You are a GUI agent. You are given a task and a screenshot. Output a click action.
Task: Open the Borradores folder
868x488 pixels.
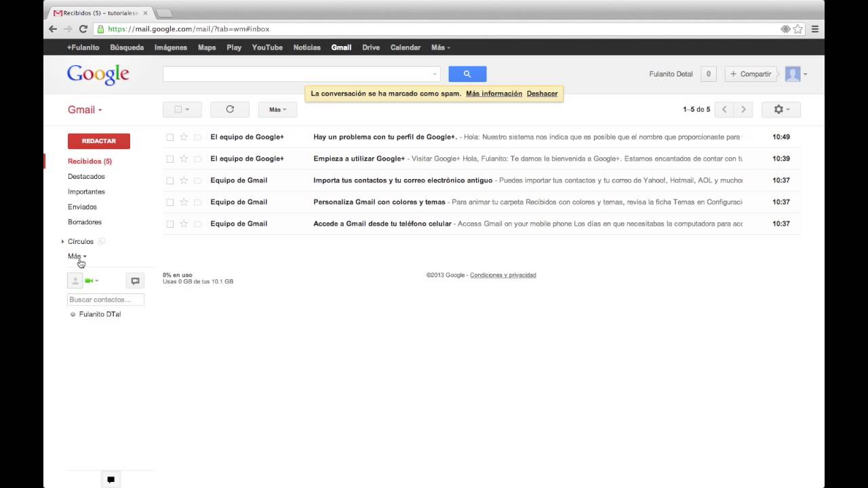point(85,222)
